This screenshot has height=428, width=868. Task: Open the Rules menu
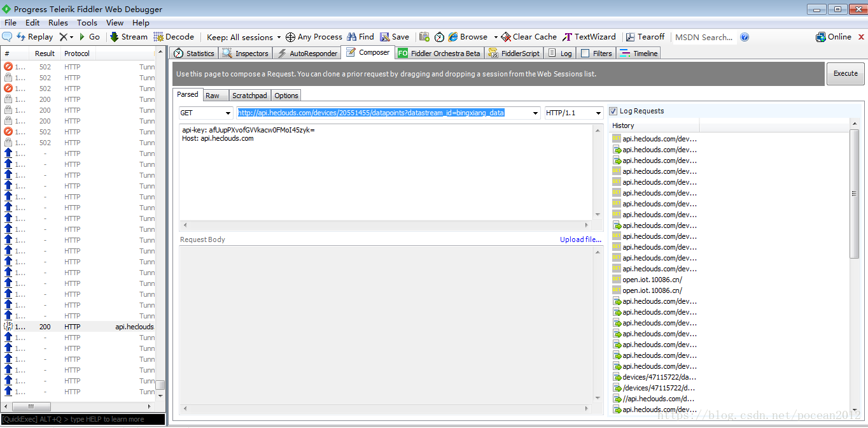[58, 22]
